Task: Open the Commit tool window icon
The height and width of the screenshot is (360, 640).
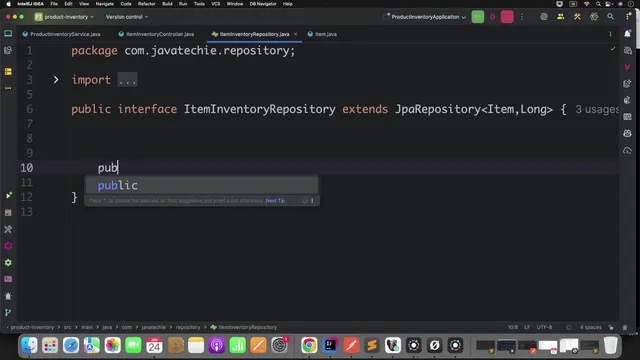Action: tap(8, 50)
